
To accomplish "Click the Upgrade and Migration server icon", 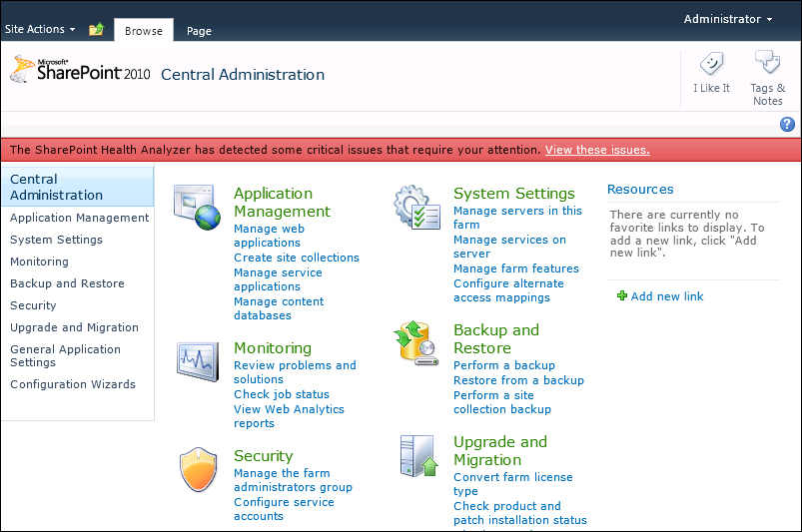I will [418, 456].
